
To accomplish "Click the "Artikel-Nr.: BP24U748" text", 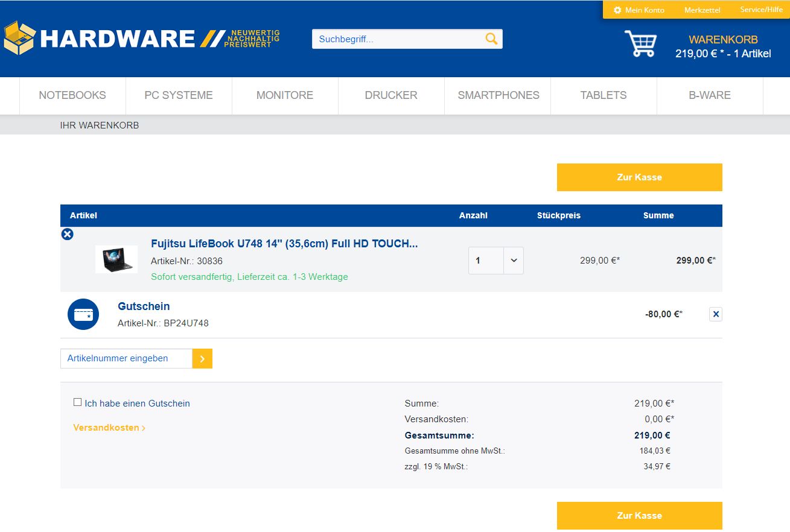I will 163,323.
